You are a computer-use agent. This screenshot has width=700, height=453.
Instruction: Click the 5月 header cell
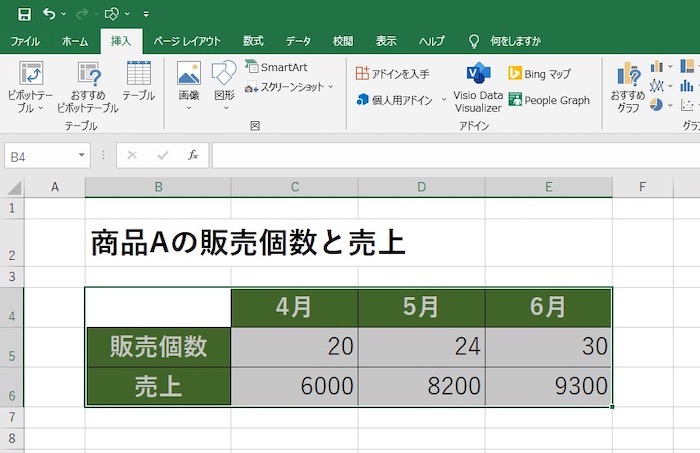point(421,308)
